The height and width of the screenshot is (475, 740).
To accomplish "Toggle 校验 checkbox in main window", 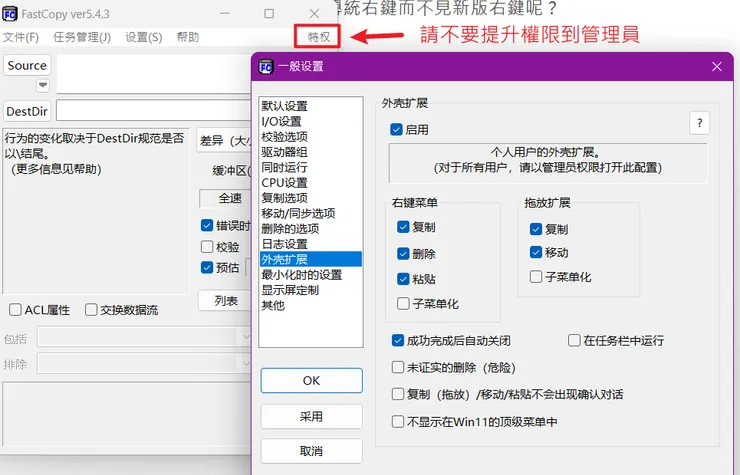I will (207, 246).
